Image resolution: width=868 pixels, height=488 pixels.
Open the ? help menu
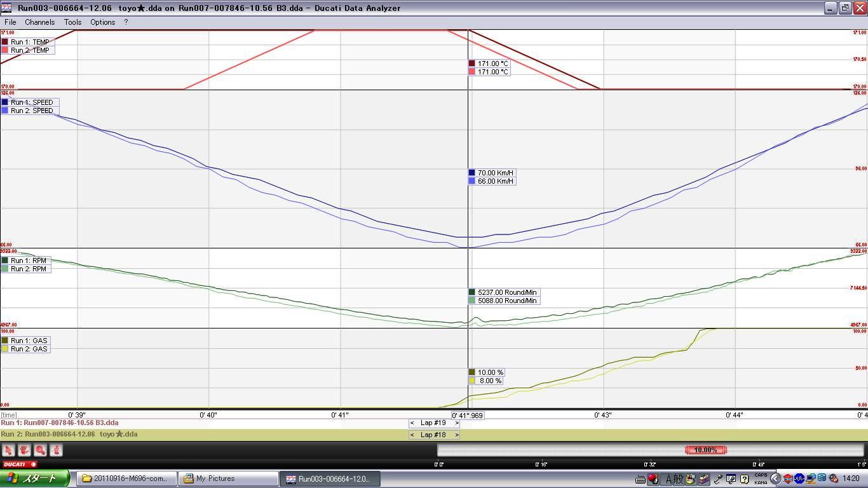[126, 22]
